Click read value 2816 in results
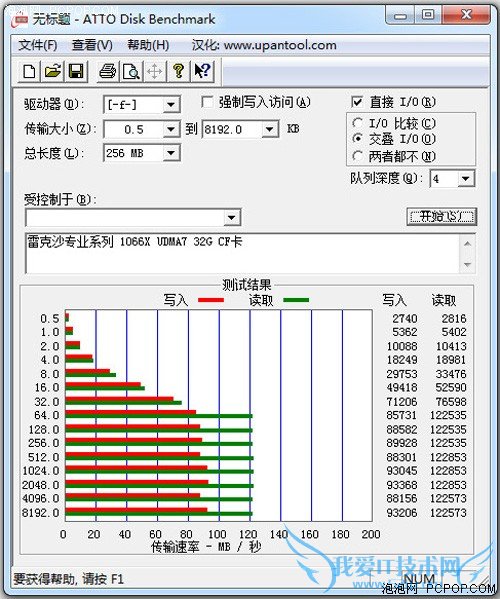The width and height of the screenshot is (500, 599). [x=454, y=319]
